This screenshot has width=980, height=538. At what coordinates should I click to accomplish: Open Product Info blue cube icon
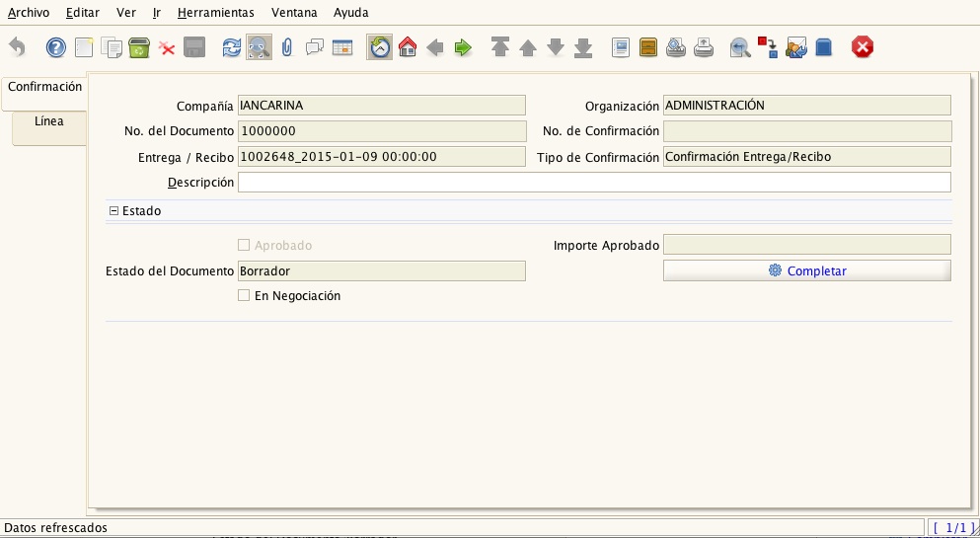coord(824,47)
